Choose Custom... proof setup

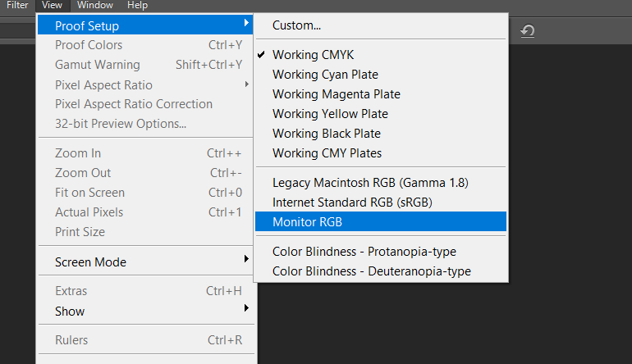296,25
